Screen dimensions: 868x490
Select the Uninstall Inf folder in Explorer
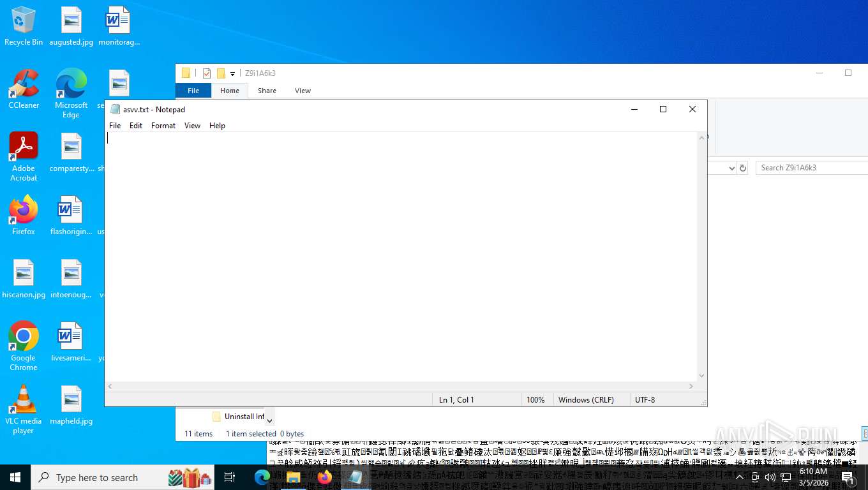click(238, 417)
